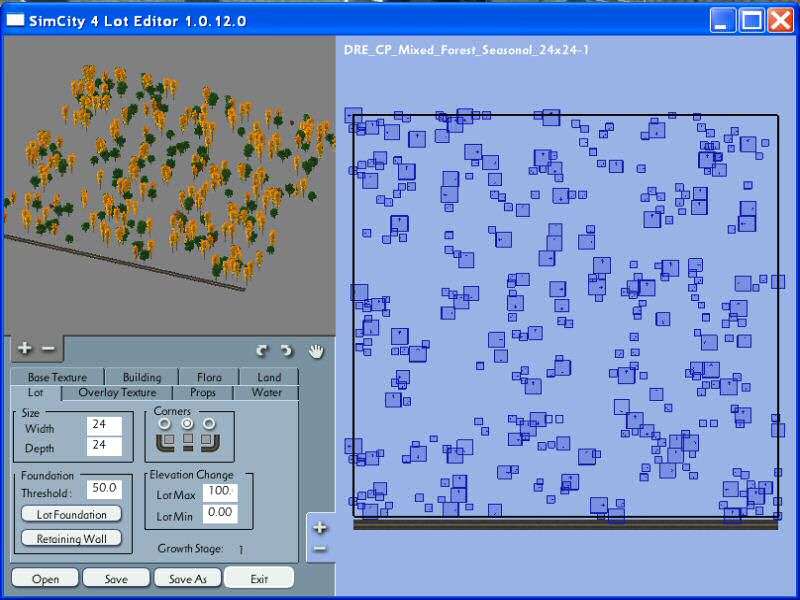Rotate the 3D preview using the right rotate arrow
Image resolution: width=800 pixels, height=600 pixels.
(x=287, y=351)
